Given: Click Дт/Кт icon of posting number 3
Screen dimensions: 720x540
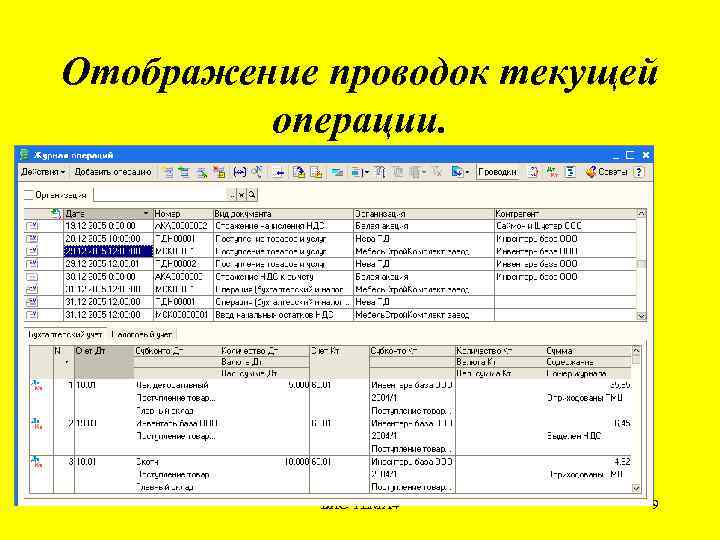Looking at the screenshot, I should click(37, 462).
